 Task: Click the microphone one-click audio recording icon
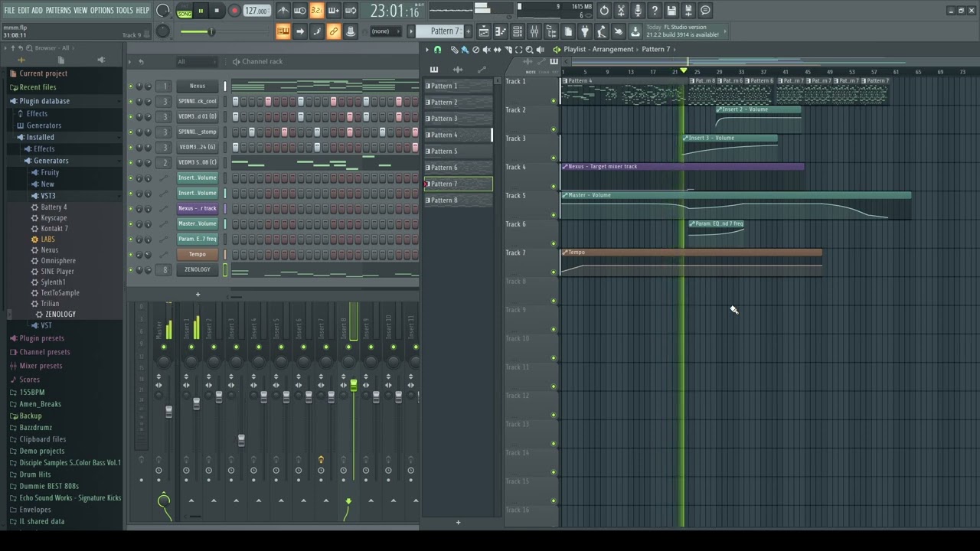(x=638, y=11)
